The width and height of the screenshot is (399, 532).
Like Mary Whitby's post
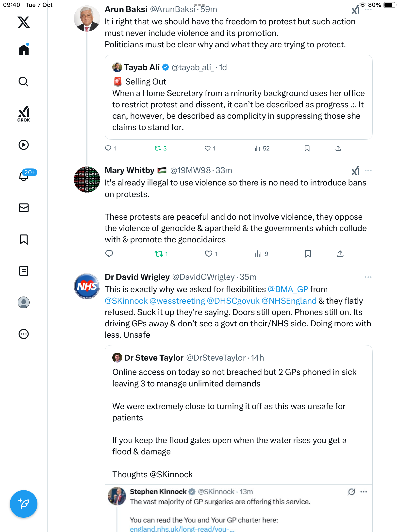[x=208, y=254]
